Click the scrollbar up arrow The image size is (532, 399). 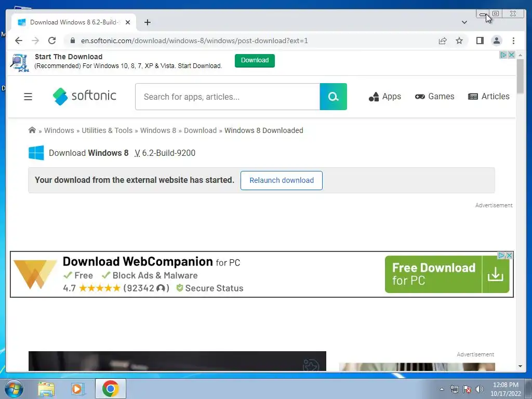(x=520, y=55)
